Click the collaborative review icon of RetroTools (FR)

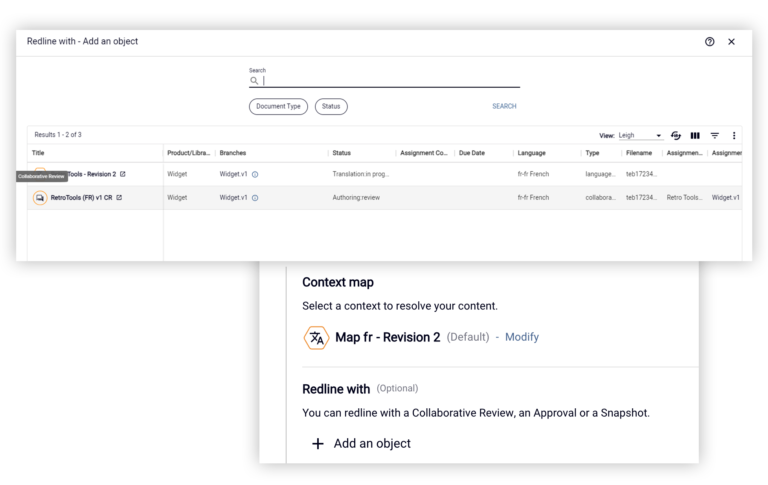(x=40, y=198)
